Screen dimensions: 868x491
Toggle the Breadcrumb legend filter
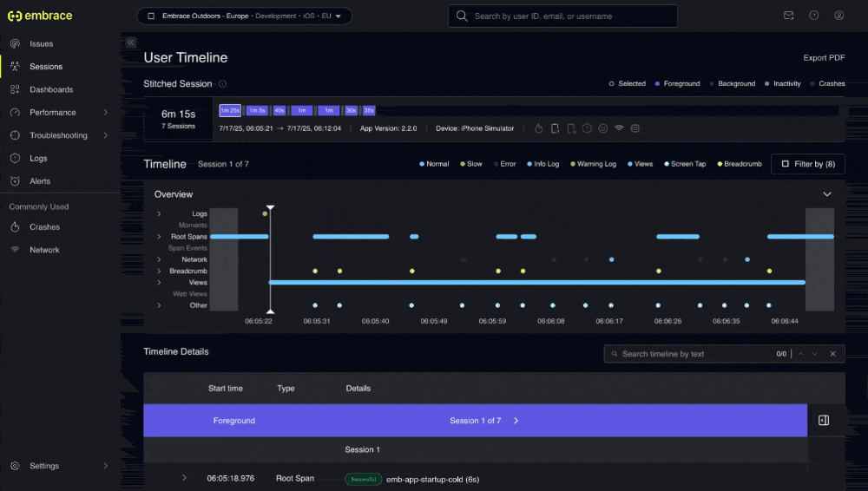740,165
